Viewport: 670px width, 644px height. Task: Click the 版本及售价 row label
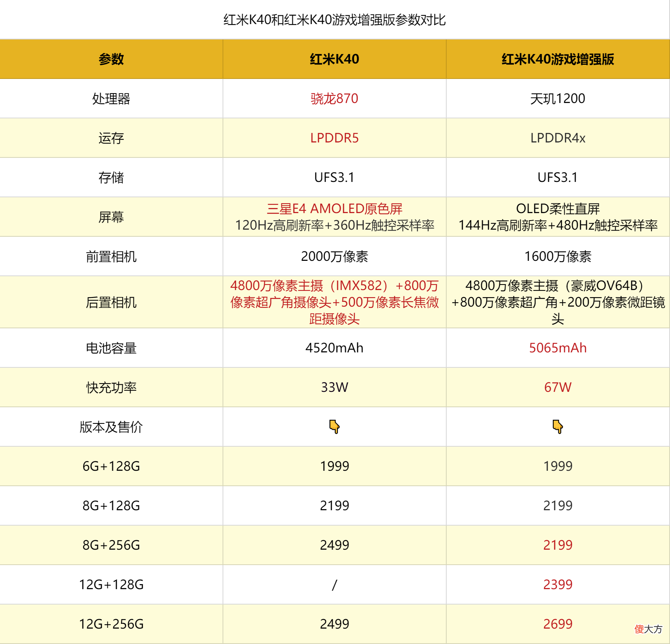tap(111, 427)
